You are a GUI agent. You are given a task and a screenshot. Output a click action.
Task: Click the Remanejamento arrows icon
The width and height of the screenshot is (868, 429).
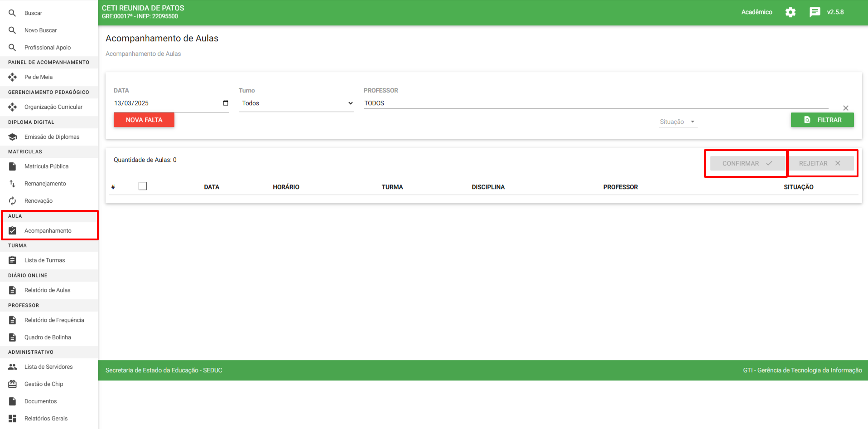[x=13, y=184]
